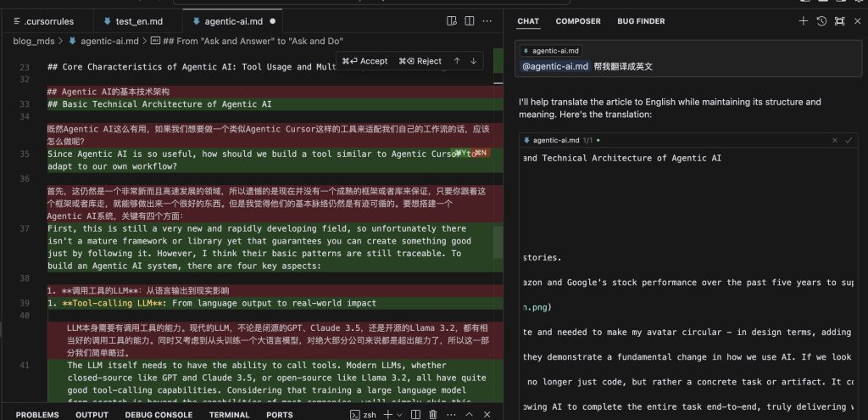Open the COMPOSER tab
This screenshot has width=868, height=420.
[x=578, y=21]
